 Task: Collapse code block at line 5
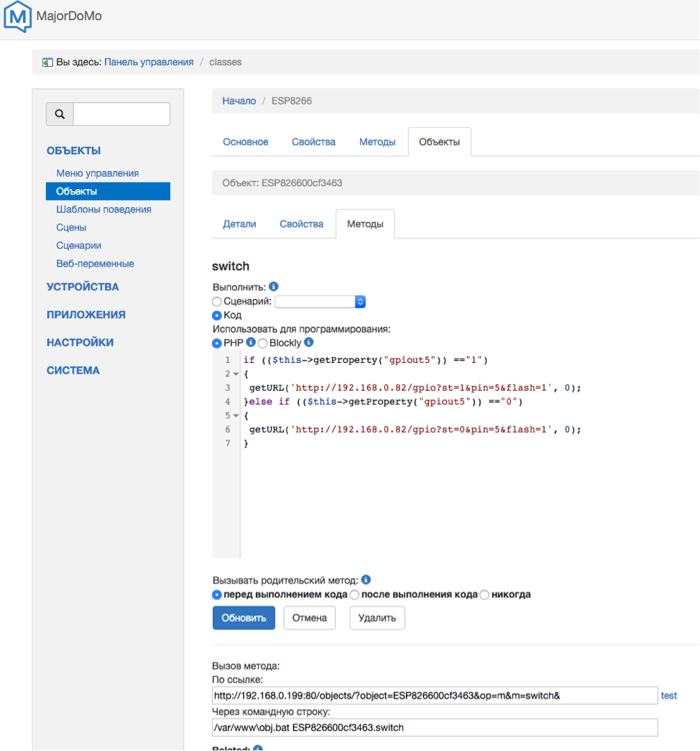pyautogui.click(x=235, y=416)
